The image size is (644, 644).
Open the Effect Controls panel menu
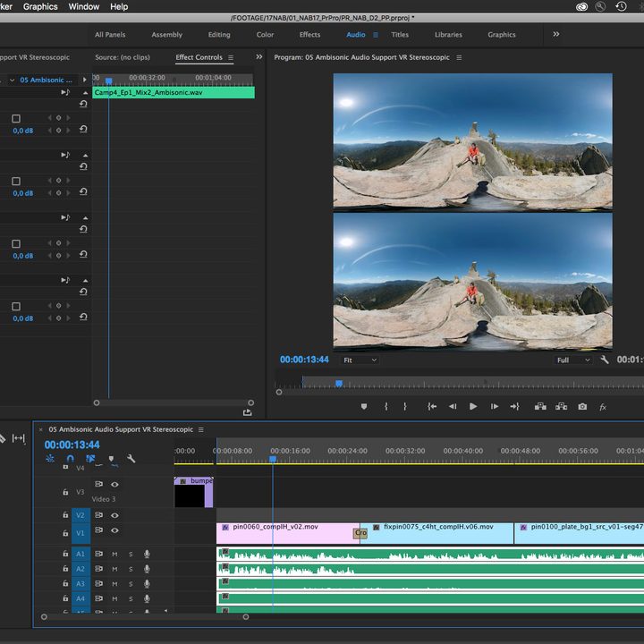[x=231, y=57]
